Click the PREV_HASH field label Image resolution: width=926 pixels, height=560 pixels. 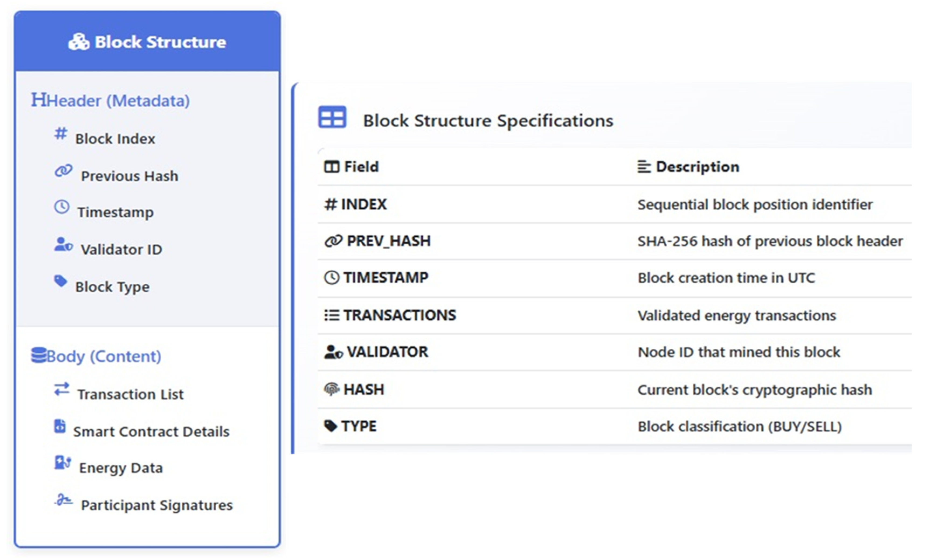click(x=389, y=241)
